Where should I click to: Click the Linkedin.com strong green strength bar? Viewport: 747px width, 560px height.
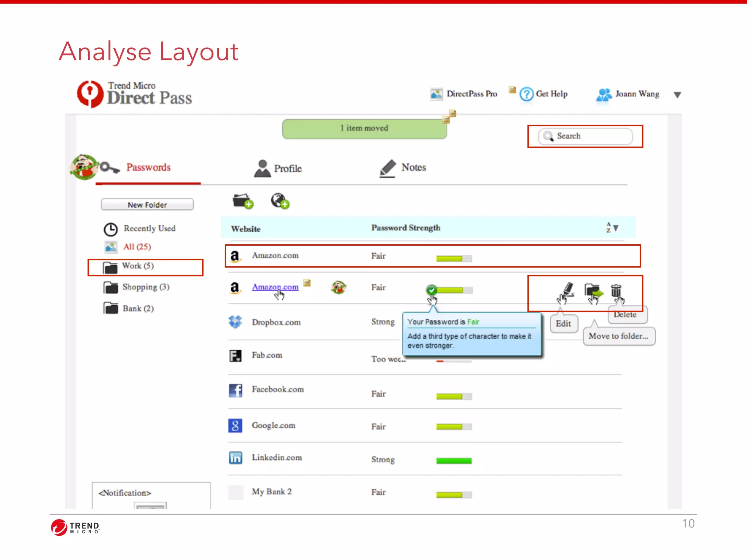pyautogui.click(x=454, y=461)
